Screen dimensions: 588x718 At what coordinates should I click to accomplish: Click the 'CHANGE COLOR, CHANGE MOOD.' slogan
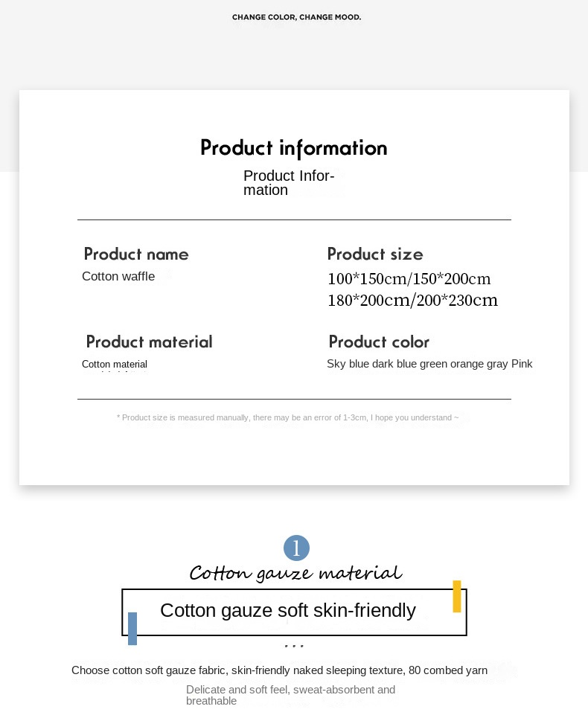tap(297, 17)
